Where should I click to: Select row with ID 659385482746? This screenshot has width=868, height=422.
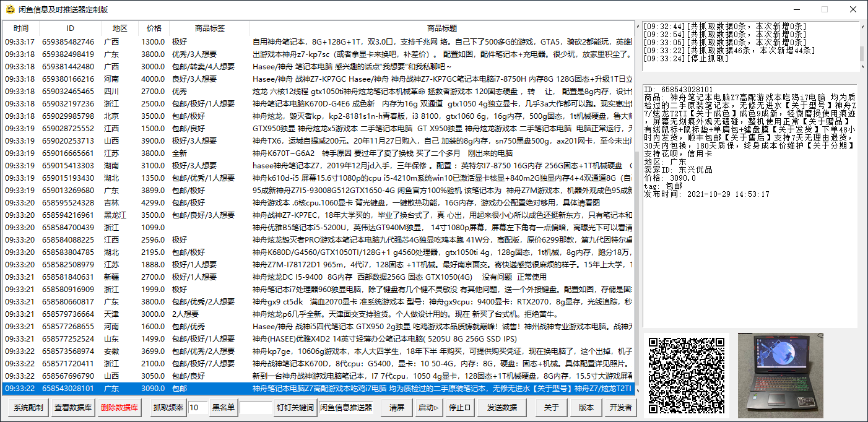[318, 42]
